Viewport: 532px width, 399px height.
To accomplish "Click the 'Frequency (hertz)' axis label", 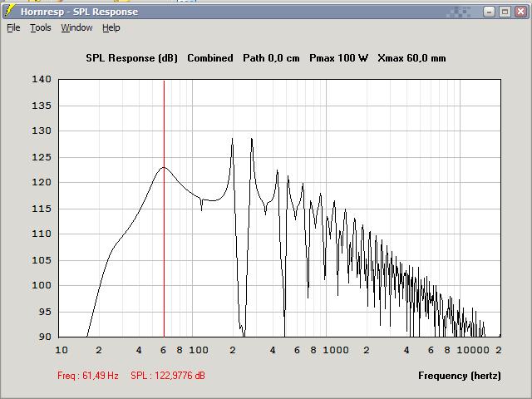I will [x=460, y=376].
